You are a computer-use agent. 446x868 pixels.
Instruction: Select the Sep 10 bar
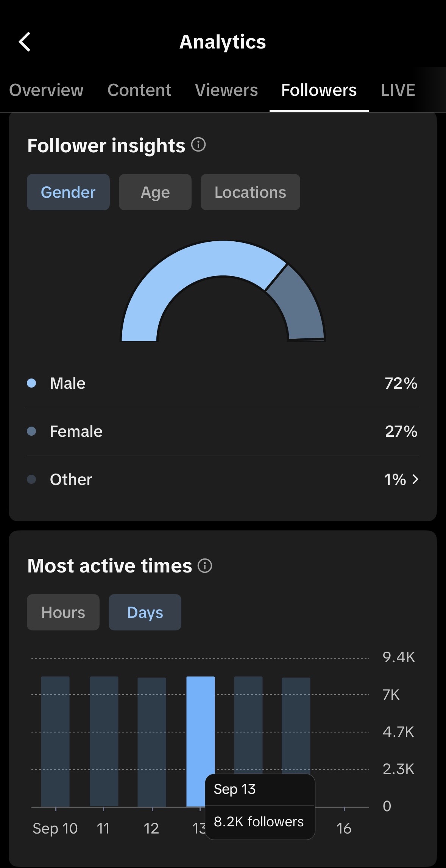point(55,741)
